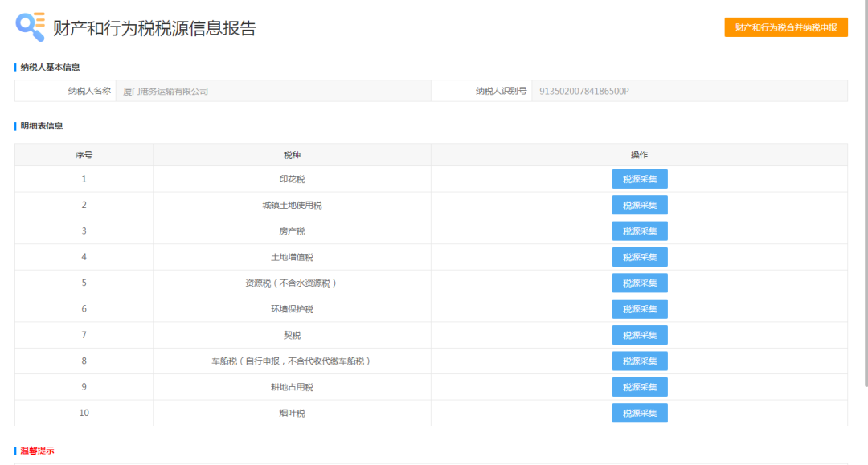Click row number 10 cell

coord(84,413)
